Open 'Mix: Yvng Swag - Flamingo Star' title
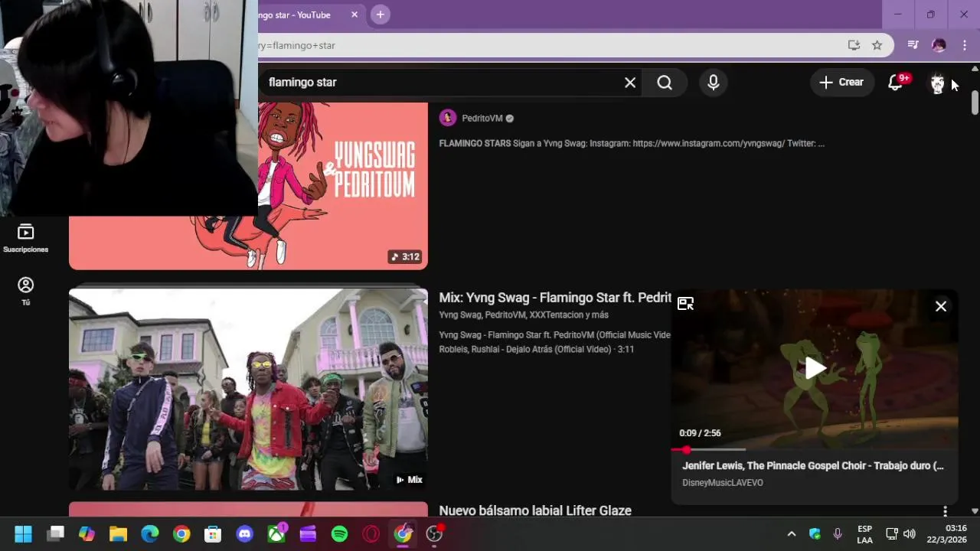Screen dimensions: 980x551 coord(555,298)
